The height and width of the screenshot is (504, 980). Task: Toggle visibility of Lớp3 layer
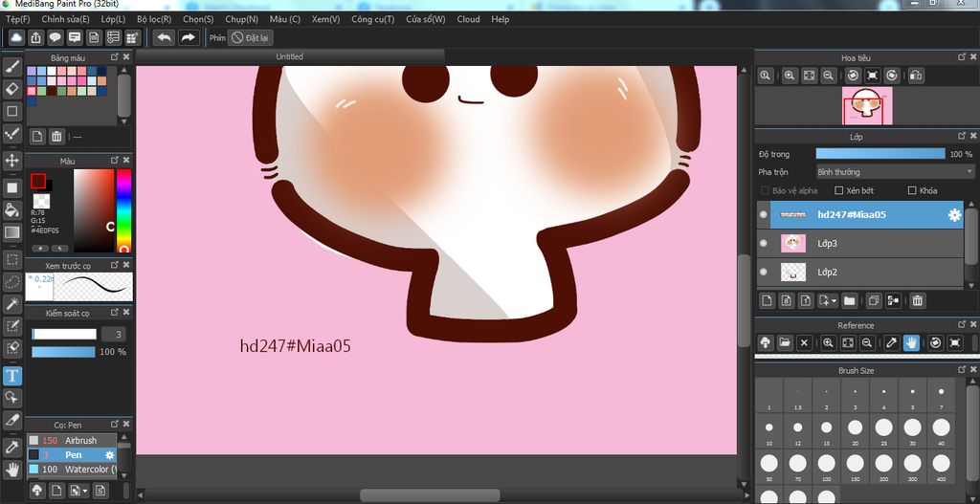(763, 243)
